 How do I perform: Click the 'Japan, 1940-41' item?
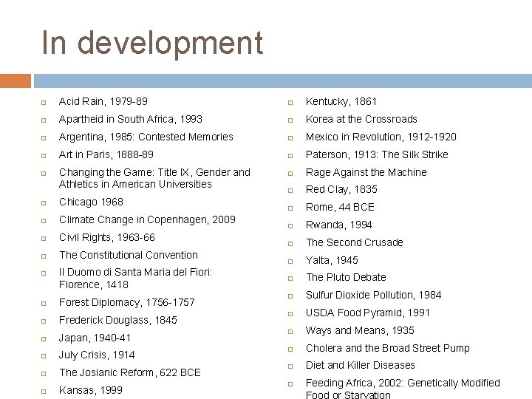coord(95,338)
